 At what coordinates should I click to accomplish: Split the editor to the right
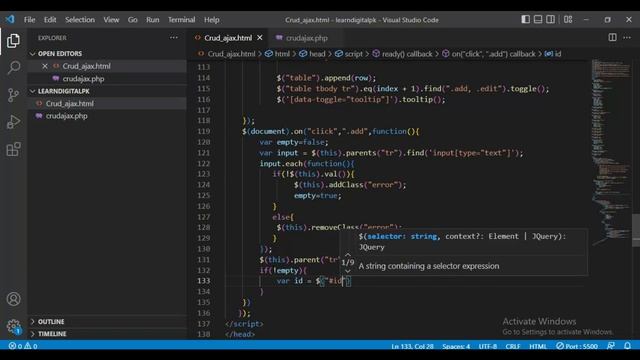[x=612, y=38]
